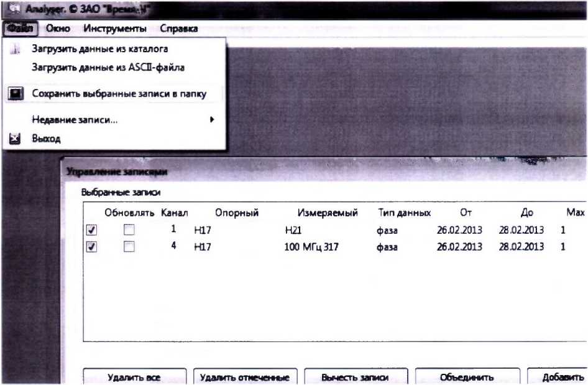
Task: Select the H21 measured value cell
Action: point(293,230)
